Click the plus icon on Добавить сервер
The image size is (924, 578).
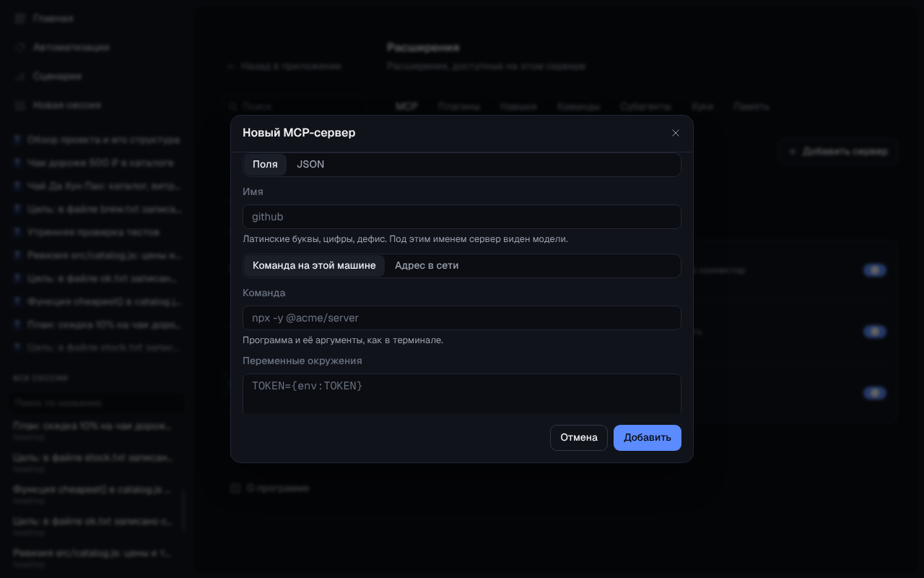pos(792,152)
